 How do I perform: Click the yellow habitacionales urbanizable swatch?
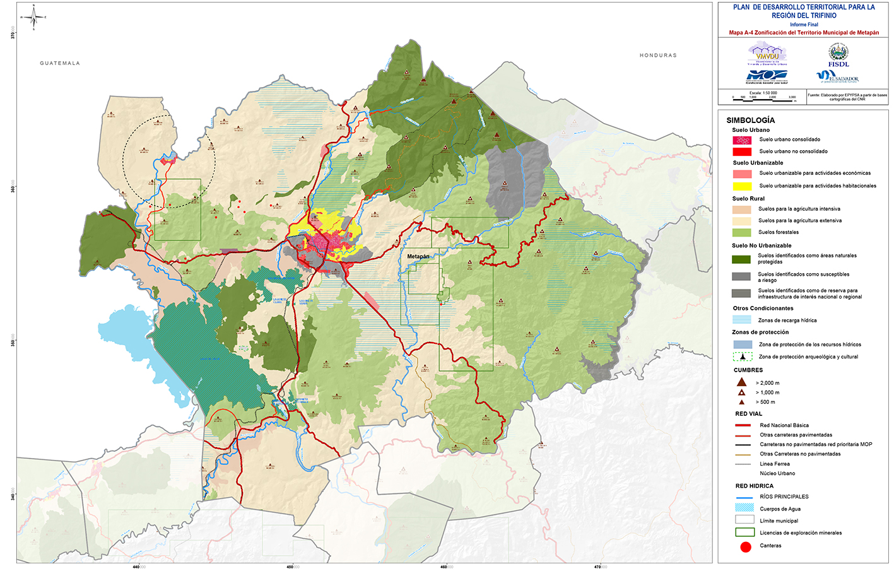coord(742,186)
